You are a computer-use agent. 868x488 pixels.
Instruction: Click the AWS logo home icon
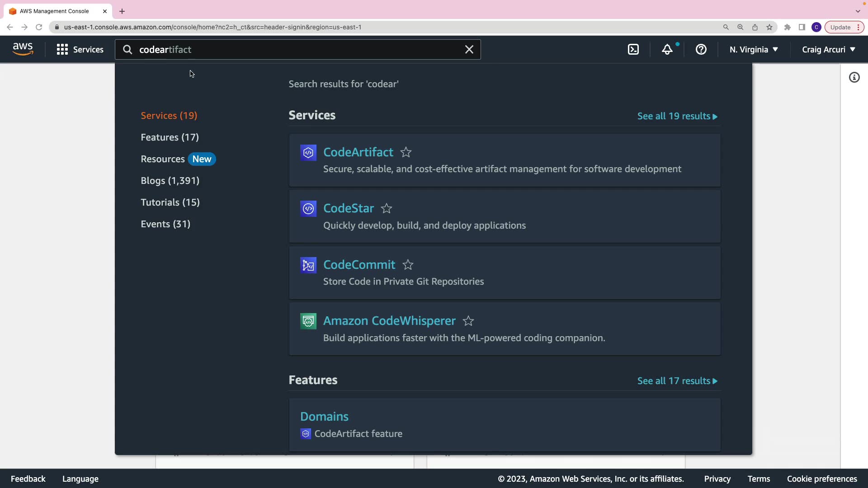point(23,49)
